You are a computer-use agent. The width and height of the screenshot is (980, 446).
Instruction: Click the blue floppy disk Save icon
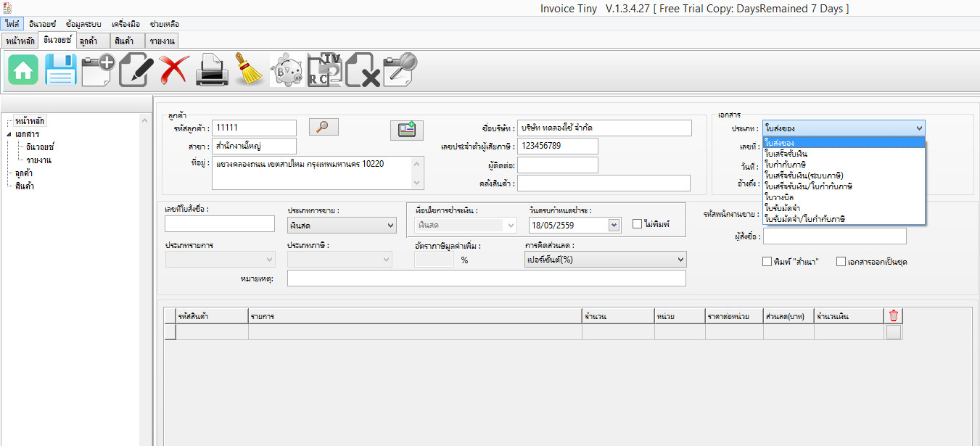pos(60,70)
